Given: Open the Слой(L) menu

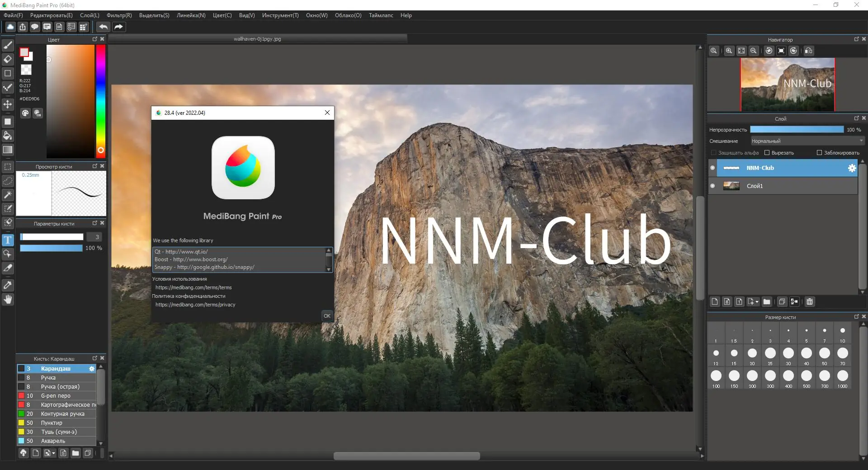Looking at the screenshot, I should tap(90, 15).
